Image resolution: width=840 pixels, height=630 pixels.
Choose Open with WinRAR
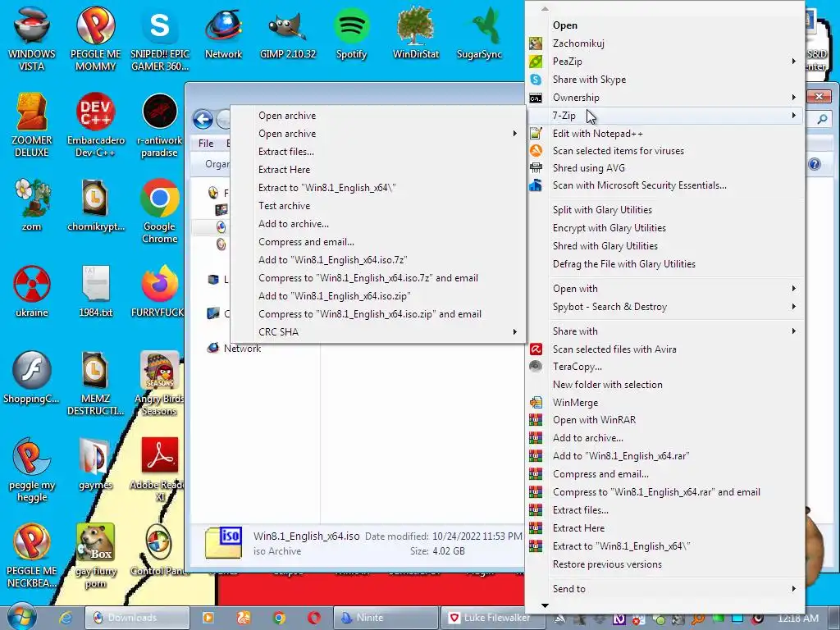coord(594,420)
